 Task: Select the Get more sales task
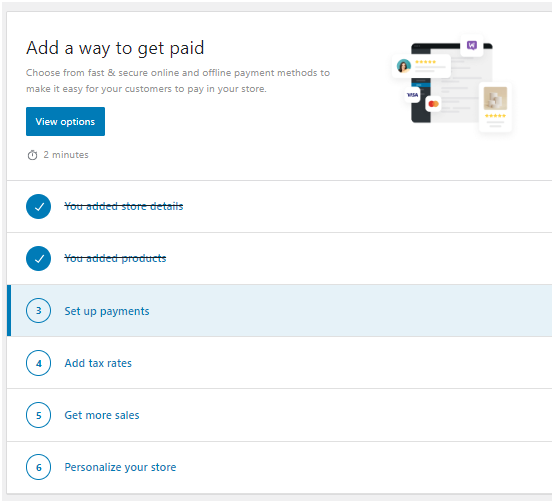click(x=279, y=415)
